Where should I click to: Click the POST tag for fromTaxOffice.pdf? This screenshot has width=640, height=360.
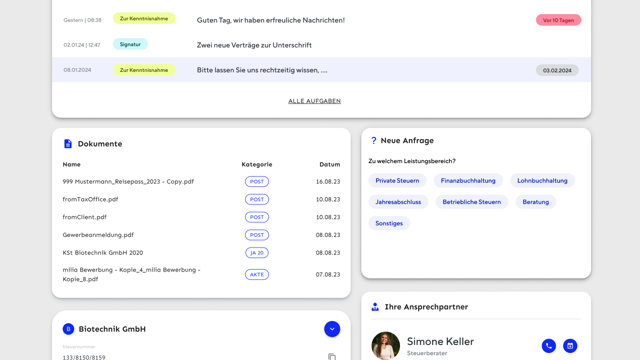coord(257,199)
